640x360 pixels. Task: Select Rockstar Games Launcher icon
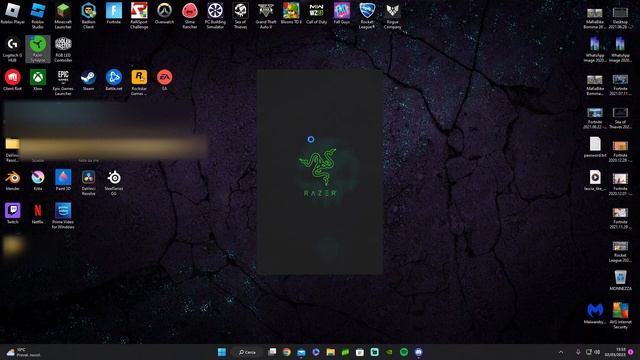[139, 82]
